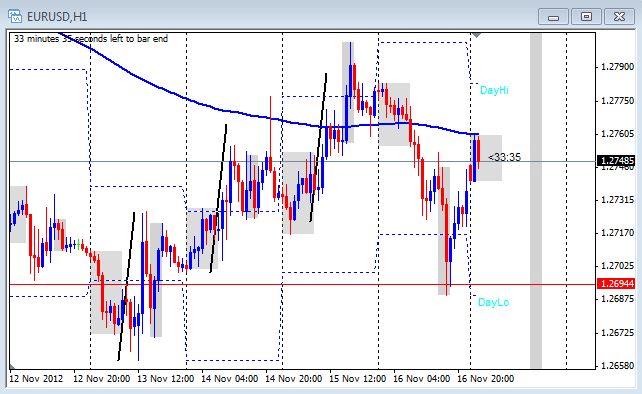Image resolution: width=642 pixels, height=394 pixels.
Task: Click the 16 Nov 04:00 time label
Action: pyautogui.click(x=422, y=378)
